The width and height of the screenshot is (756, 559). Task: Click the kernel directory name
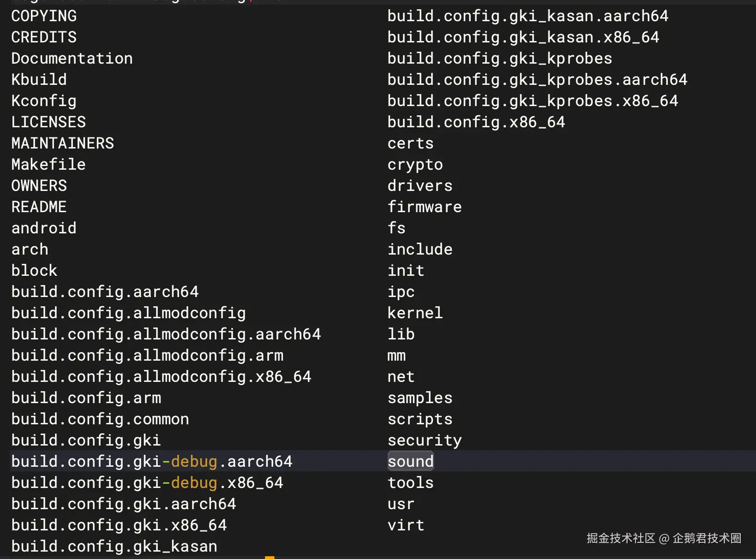[x=415, y=313]
